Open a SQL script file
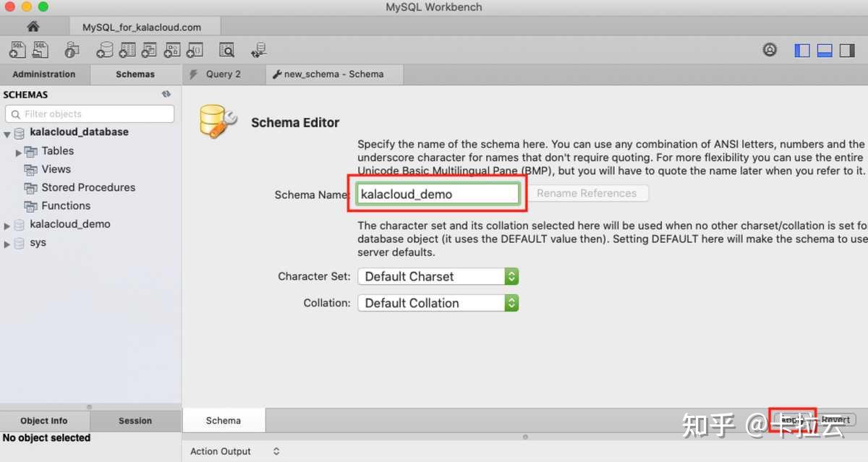868x462 pixels. 40,49
